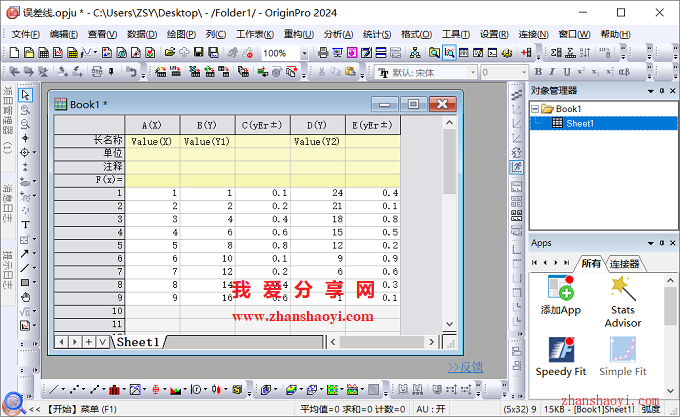Apply underline formatting with the U icon
Image resolution: width=680 pixels, height=417 pixels.
[567, 72]
